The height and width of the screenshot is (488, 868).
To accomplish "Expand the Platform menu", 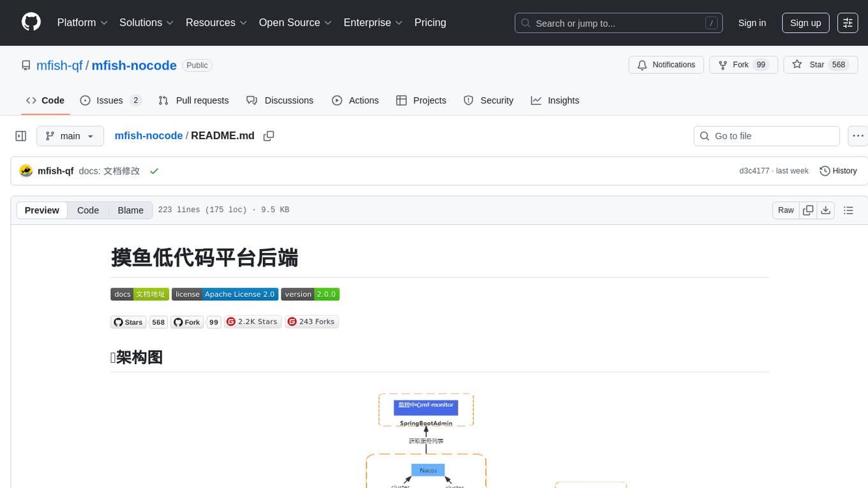I will (82, 22).
